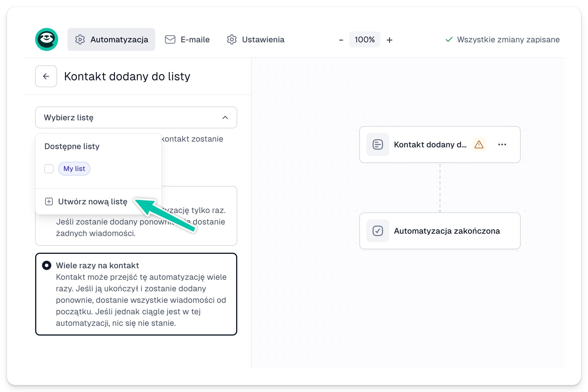Open the three-dot menu on trigger node
This screenshot has height=392, width=588.
(502, 144)
